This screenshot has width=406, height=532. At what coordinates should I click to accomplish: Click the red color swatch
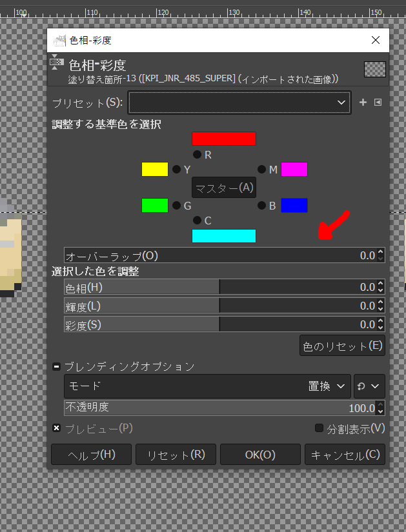click(224, 139)
